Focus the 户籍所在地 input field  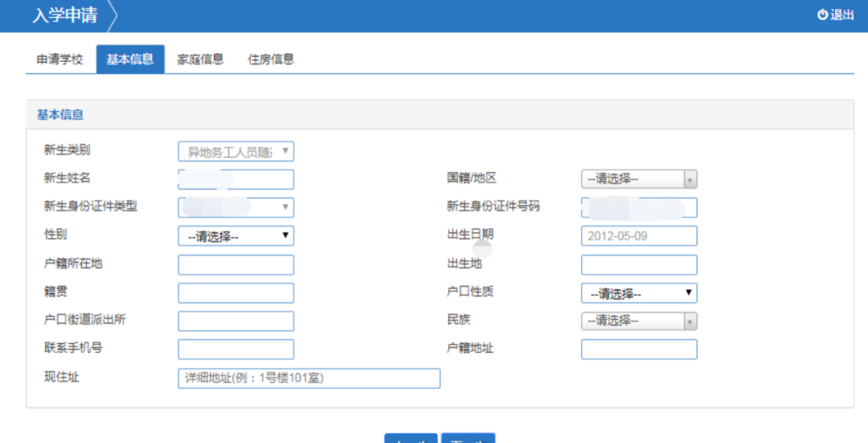coord(235,265)
